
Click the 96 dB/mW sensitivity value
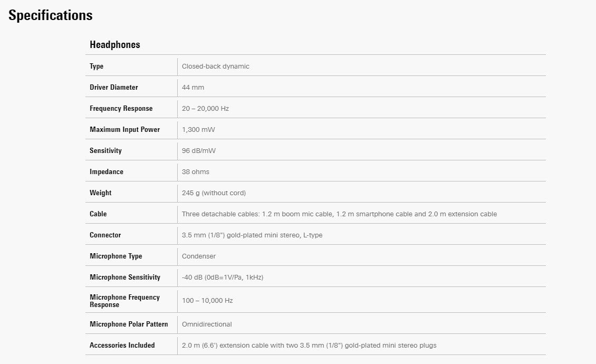[199, 151]
